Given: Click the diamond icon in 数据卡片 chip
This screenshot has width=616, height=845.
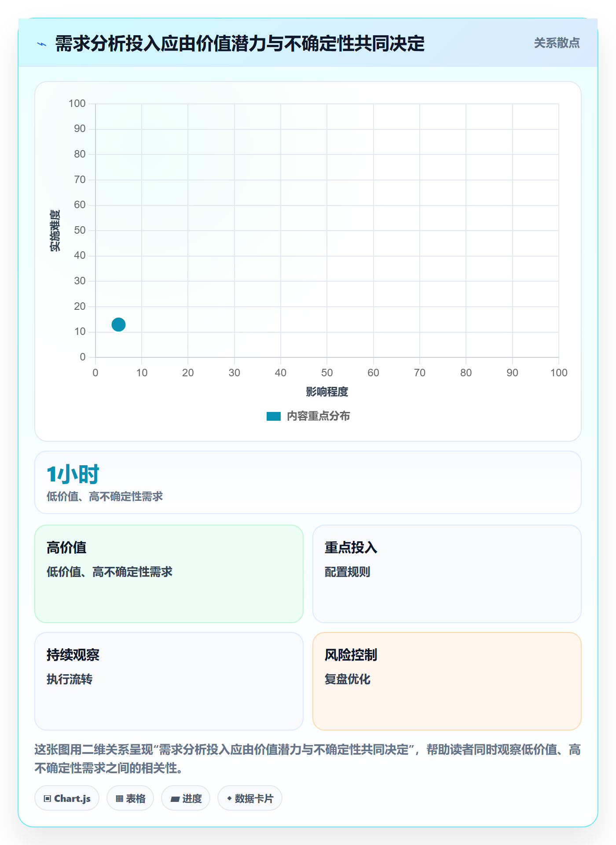Looking at the screenshot, I should [x=229, y=798].
